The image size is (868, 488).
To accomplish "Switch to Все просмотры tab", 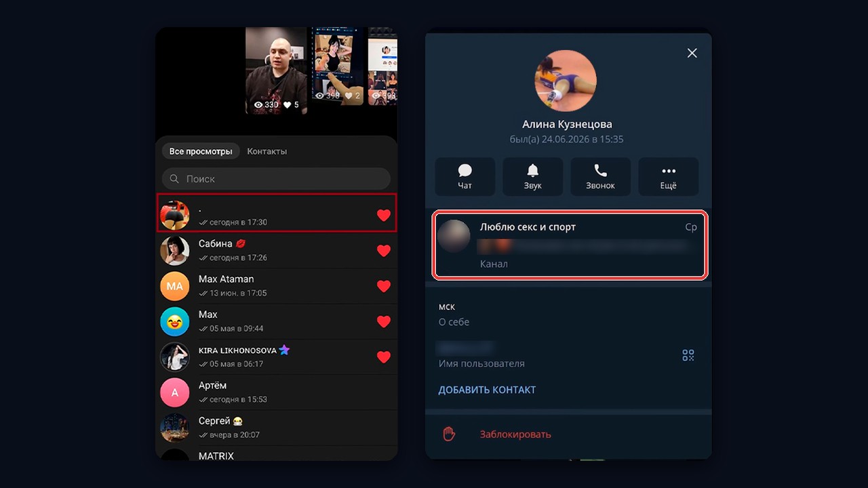I will pos(200,151).
